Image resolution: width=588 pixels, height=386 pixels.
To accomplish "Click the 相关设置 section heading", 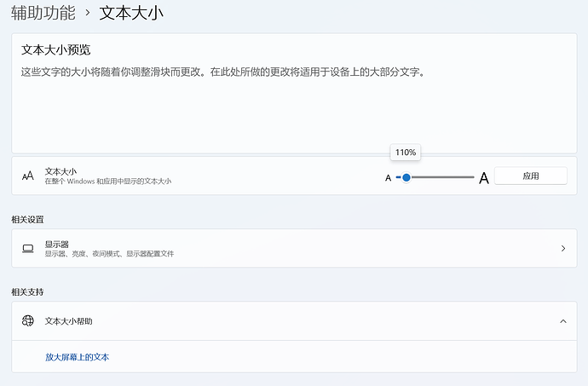I will click(27, 220).
